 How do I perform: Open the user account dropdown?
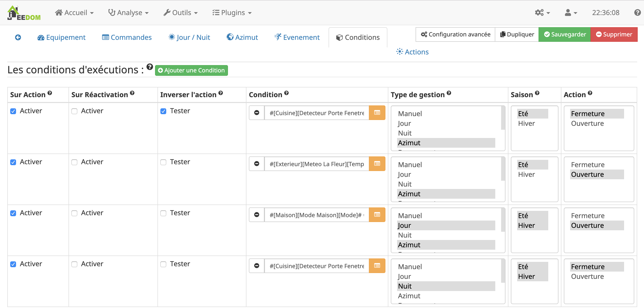tap(571, 12)
